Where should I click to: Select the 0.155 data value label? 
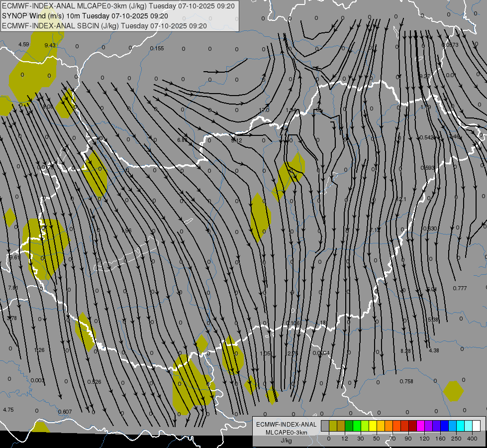(x=157, y=48)
